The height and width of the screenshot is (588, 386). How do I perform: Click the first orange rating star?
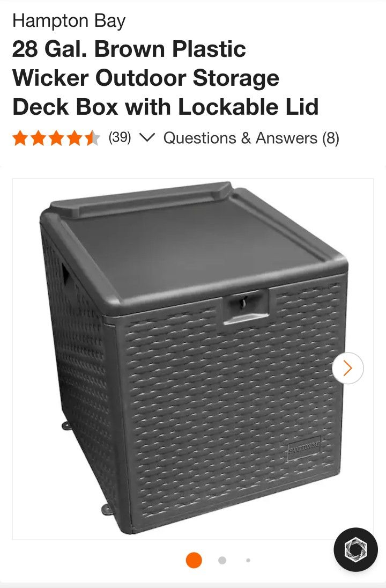20,138
